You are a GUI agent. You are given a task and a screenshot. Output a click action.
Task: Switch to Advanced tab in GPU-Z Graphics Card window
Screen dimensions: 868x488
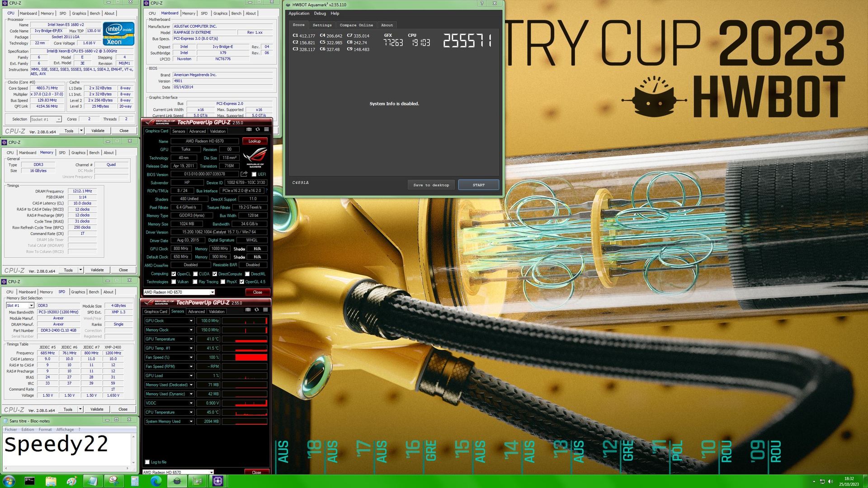[x=197, y=131]
